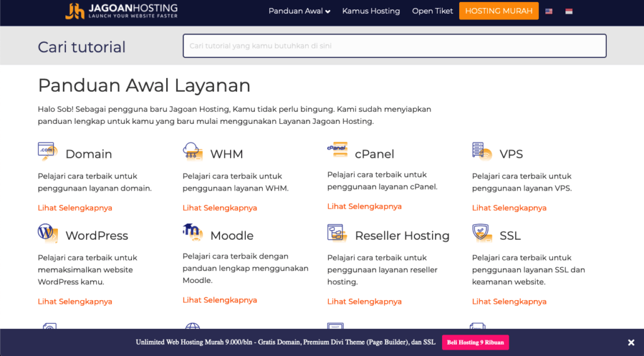Screen dimensions: 644x356
Task: Open Lihat Selengkapnya under SSL
Action: [x=509, y=301]
